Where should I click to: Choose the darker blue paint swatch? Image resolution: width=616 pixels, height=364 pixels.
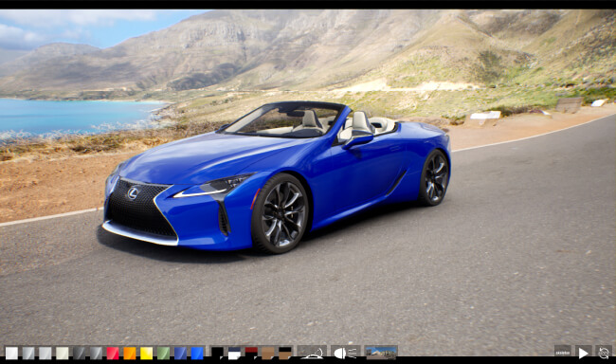point(180,353)
